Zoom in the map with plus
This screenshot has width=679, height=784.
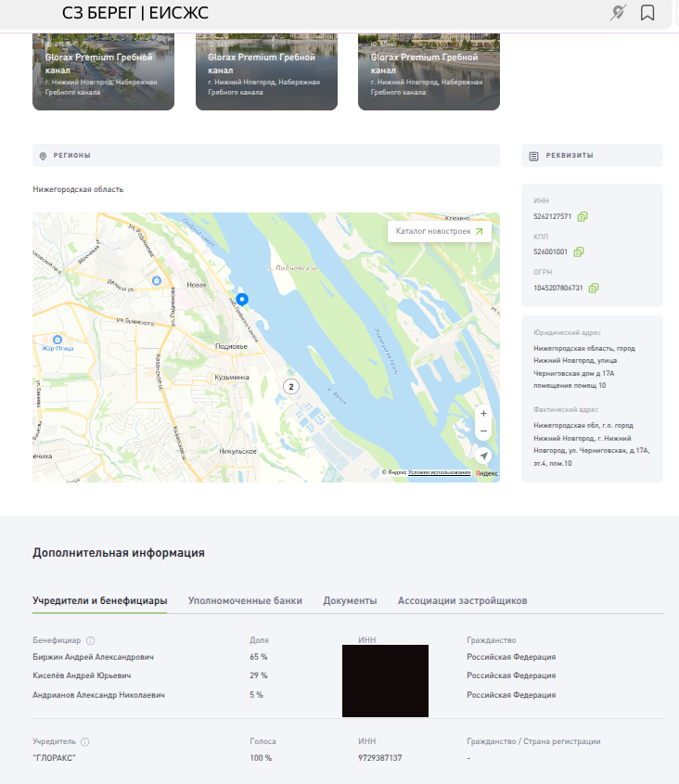[x=483, y=413]
